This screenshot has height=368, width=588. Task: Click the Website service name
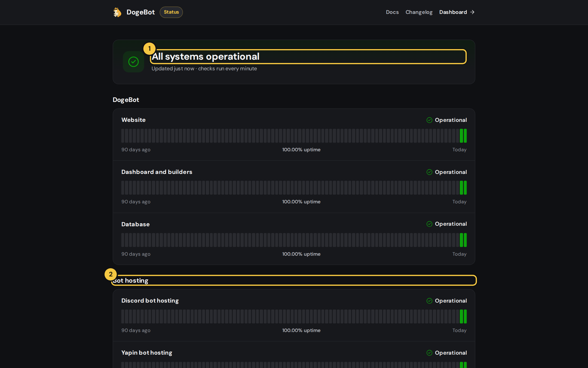point(133,120)
